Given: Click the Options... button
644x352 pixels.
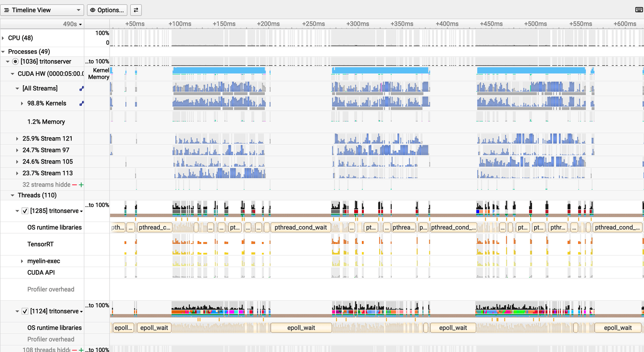Looking at the screenshot, I should (107, 10).
